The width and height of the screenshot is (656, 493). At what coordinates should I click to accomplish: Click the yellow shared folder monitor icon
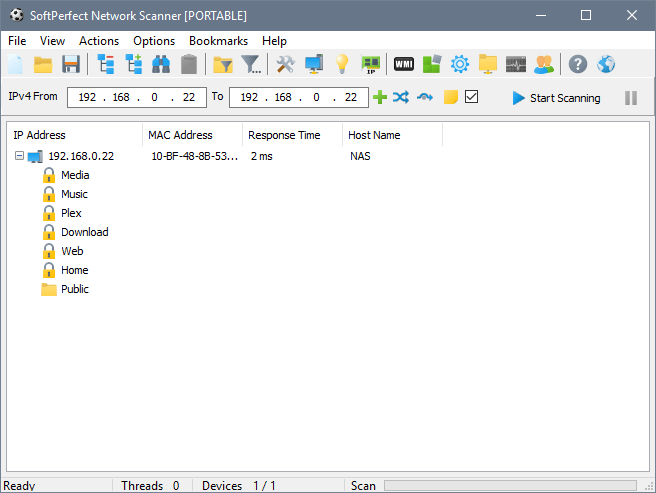[488, 64]
